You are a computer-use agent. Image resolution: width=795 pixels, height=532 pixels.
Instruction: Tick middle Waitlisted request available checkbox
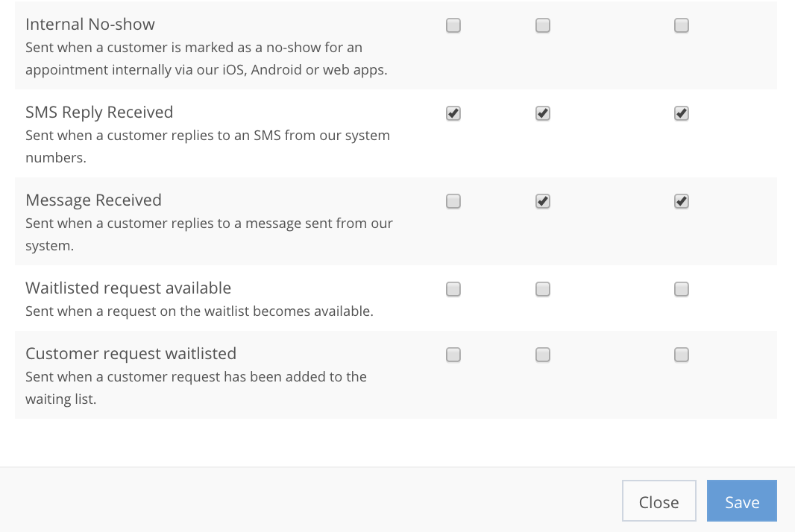pyautogui.click(x=543, y=289)
